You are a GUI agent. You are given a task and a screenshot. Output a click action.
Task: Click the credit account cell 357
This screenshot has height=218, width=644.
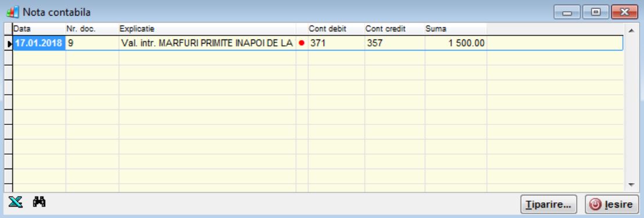coord(395,43)
